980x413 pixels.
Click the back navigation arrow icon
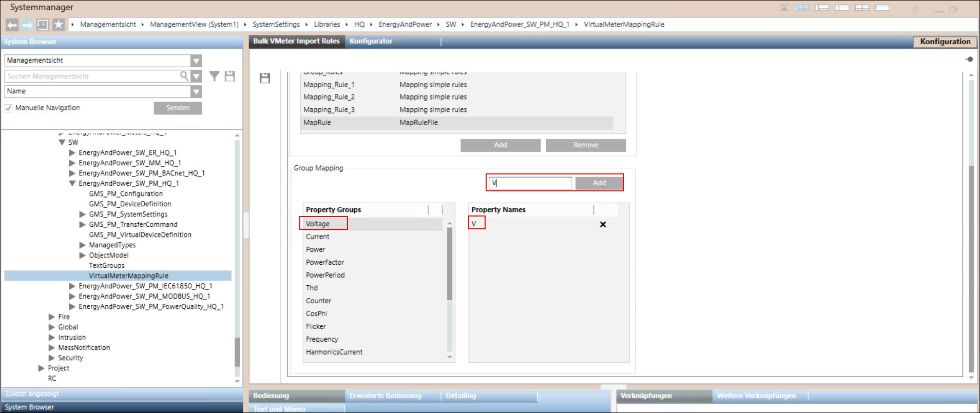12,25
